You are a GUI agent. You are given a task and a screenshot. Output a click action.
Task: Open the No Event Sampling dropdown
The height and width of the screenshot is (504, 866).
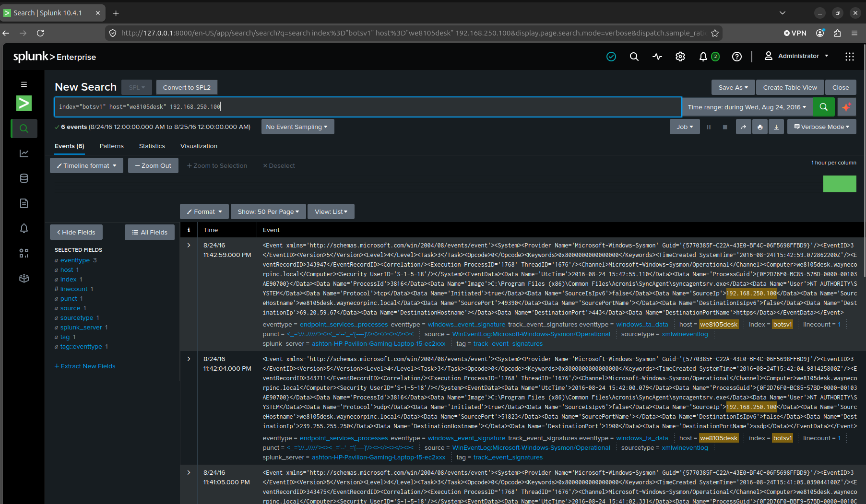[297, 127]
